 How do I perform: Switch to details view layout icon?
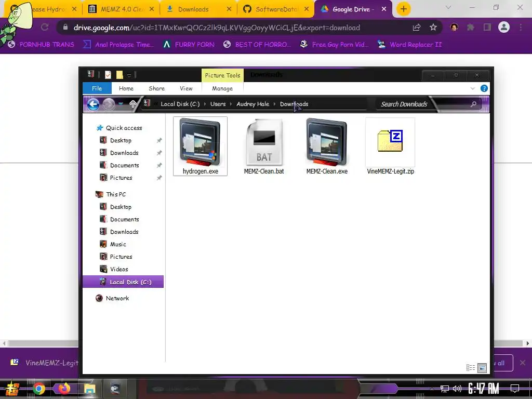pos(471,367)
